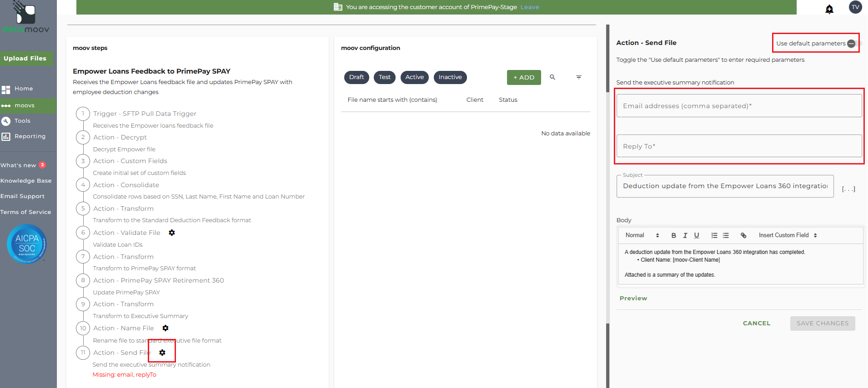The image size is (868, 388).
Task: Click the Email addresses input field
Action: [739, 106]
